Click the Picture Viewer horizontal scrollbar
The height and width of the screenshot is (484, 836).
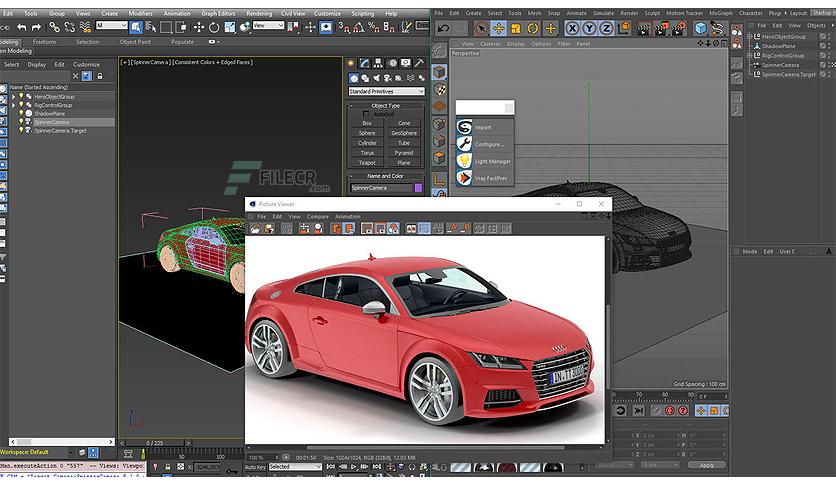pyautogui.click(x=436, y=448)
